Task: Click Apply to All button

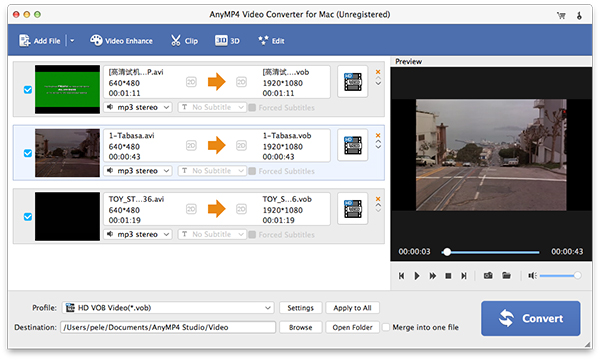Action: [352, 308]
